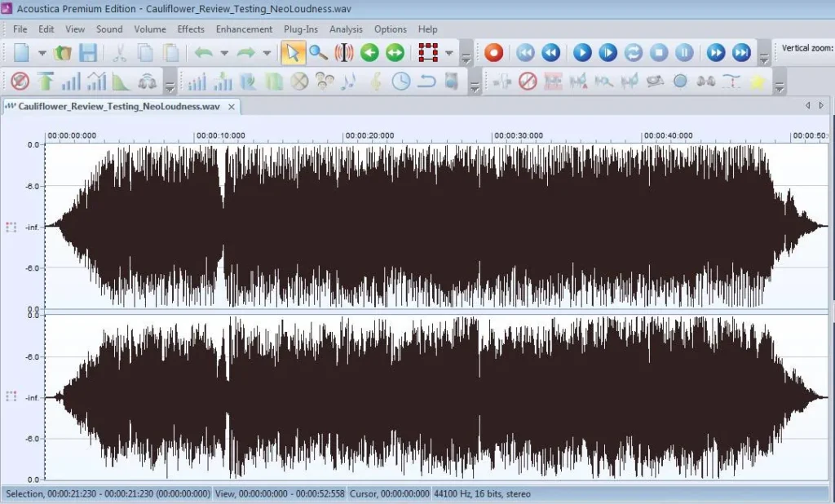Click the headphones binaural icon

pos(148,82)
